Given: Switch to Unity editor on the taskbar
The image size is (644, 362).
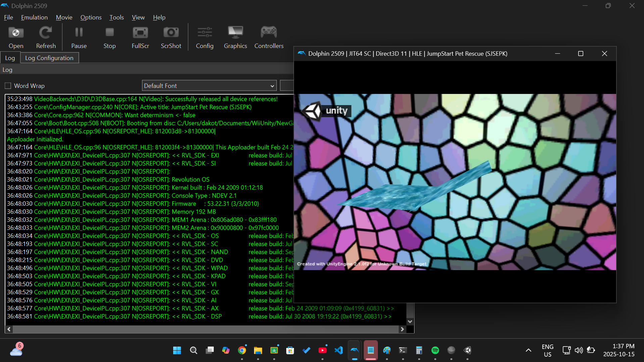Looking at the screenshot, I should coord(467,350).
